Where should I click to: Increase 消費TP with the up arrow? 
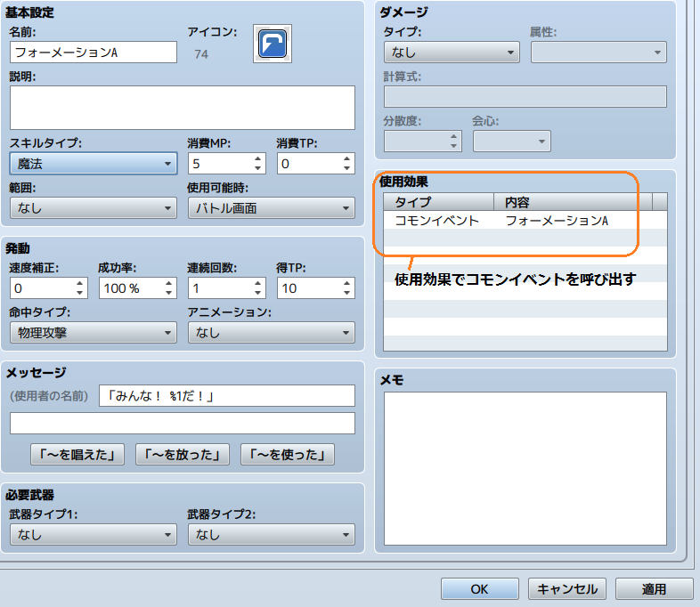pyautogui.click(x=346, y=158)
